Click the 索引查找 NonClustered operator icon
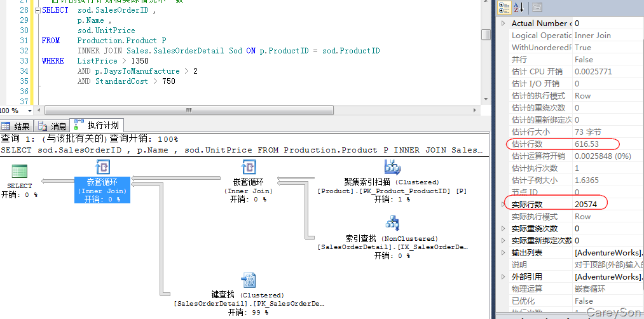Screen dimensions: 644x319 tap(392, 223)
